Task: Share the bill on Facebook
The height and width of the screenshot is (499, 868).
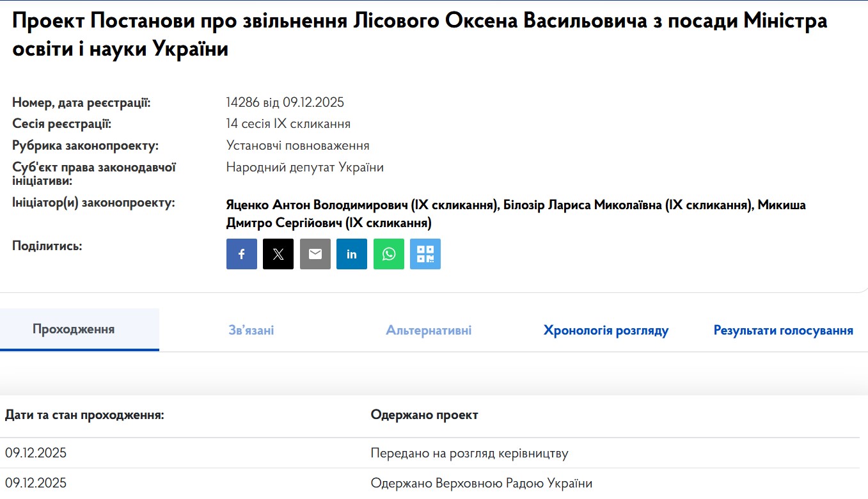Action: tap(241, 254)
